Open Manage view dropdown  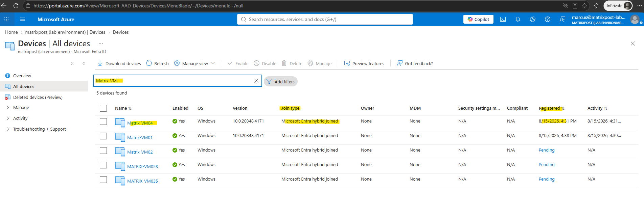tap(194, 63)
